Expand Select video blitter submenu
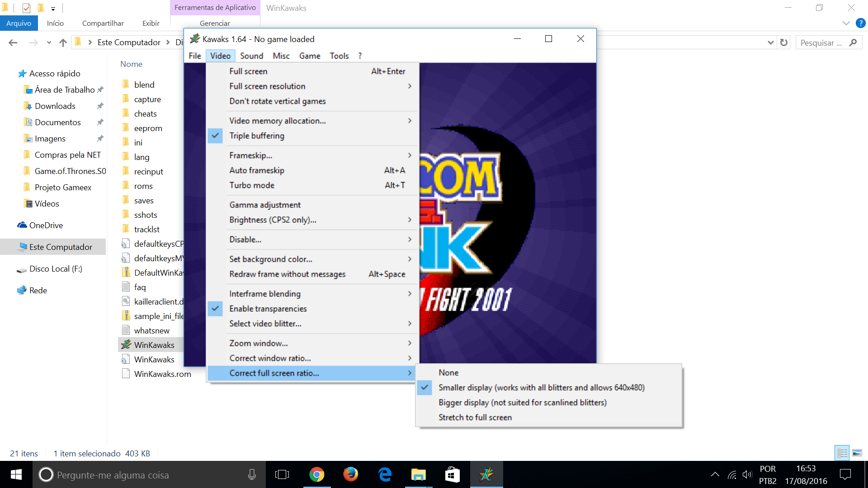Image resolution: width=868 pixels, height=488 pixels. pos(312,324)
